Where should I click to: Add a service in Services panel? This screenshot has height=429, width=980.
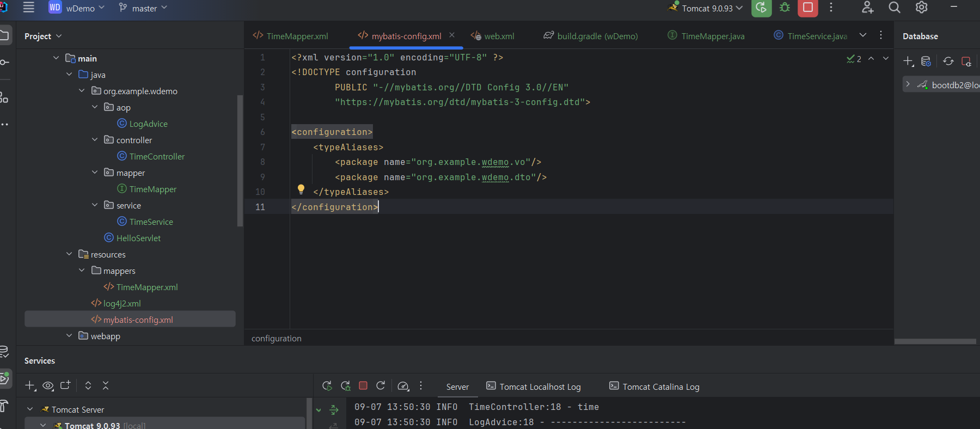click(30, 385)
